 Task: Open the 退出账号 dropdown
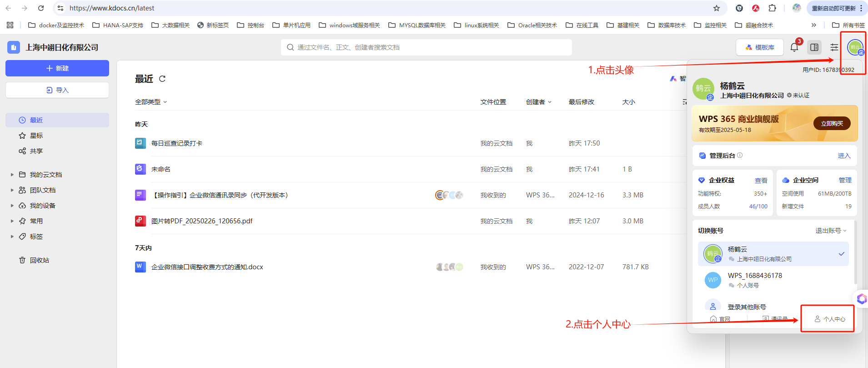pos(831,231)
